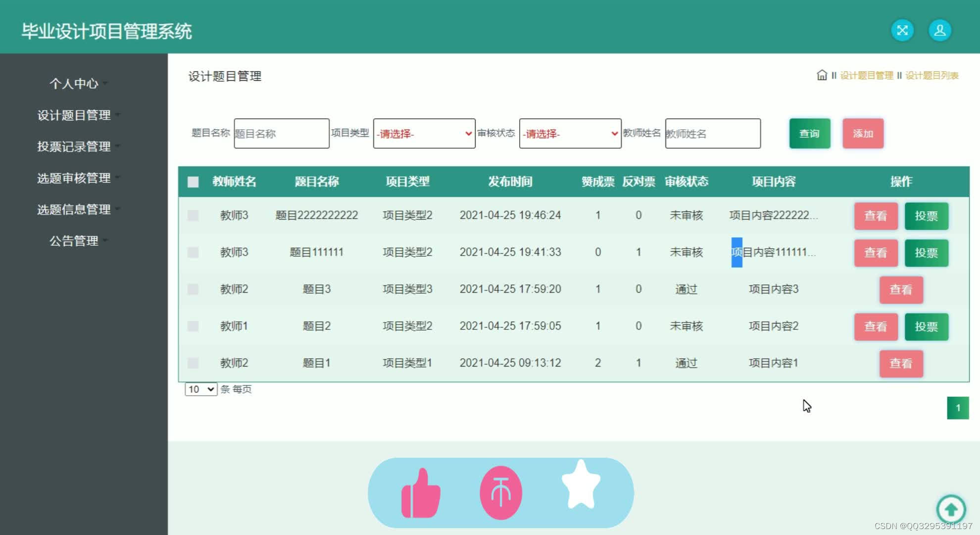Click 投票 for 题目111111 row
Screen dimensions: 980x535
926,253
